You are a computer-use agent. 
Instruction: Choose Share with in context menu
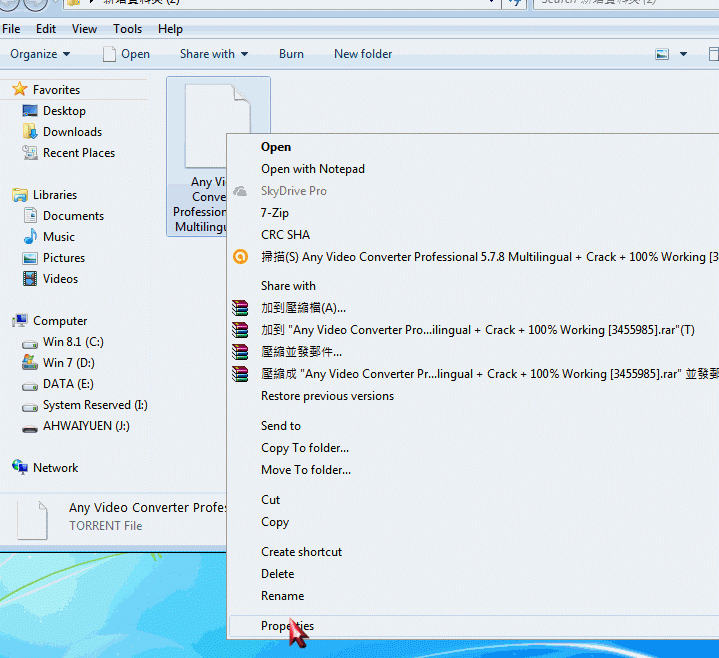point(474,286)
